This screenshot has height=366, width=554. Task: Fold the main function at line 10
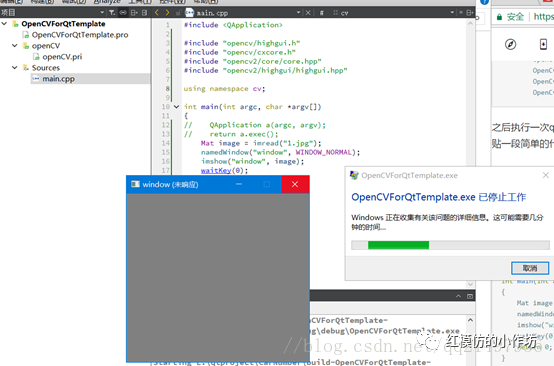tap(176, 106)
